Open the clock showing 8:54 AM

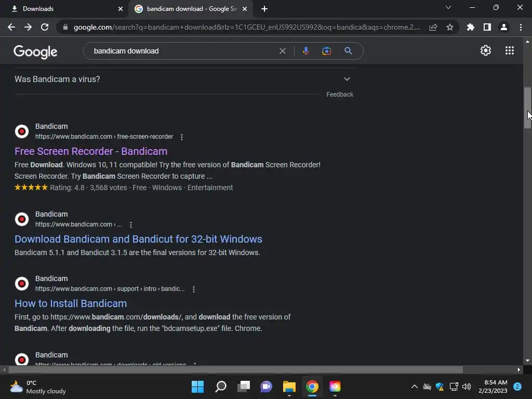tap(493, 387)
